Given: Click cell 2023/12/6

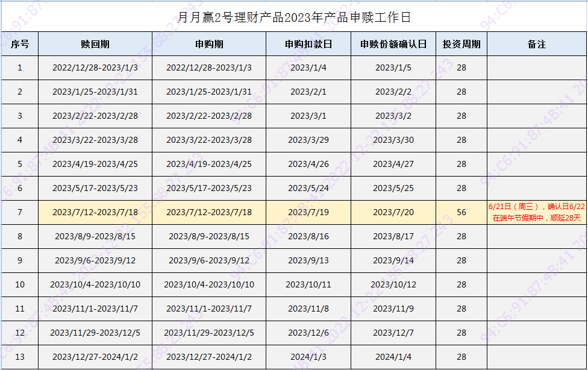Looking at the screenshot, I should tap(308, 333).
